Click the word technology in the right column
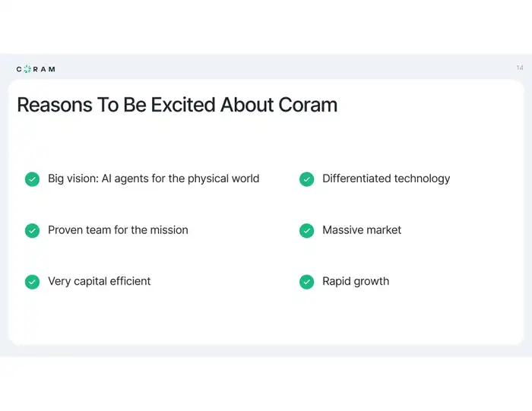 (422, 179)
